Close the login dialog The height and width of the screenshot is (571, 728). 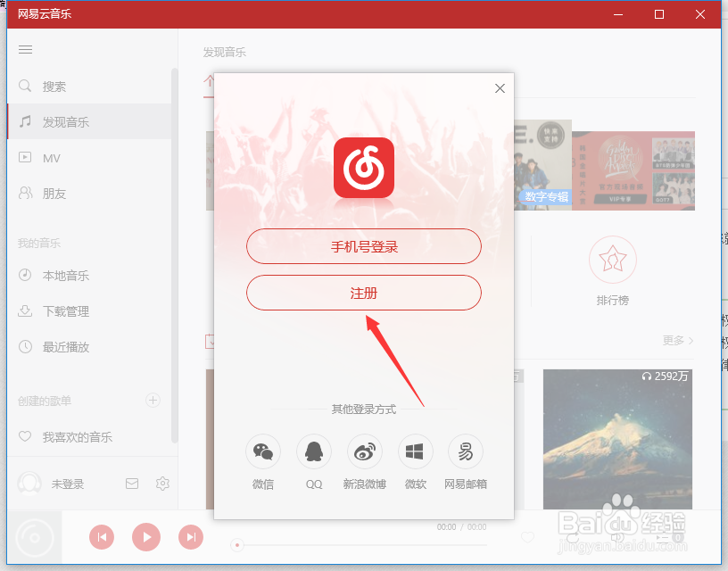click(x=500, y=87)
